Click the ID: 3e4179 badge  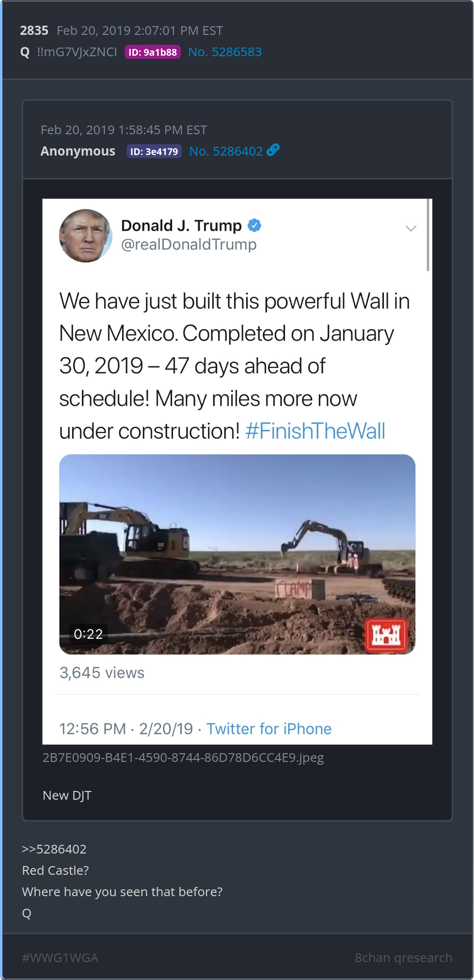(x=154, y=151)
